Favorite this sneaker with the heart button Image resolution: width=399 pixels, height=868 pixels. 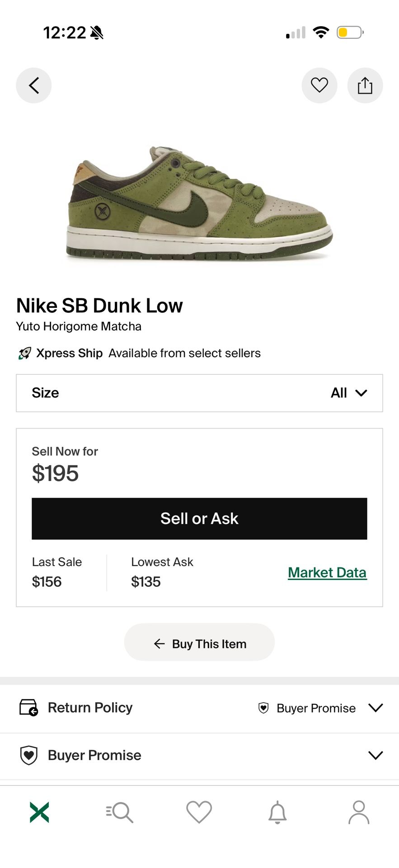pos(319,85)
